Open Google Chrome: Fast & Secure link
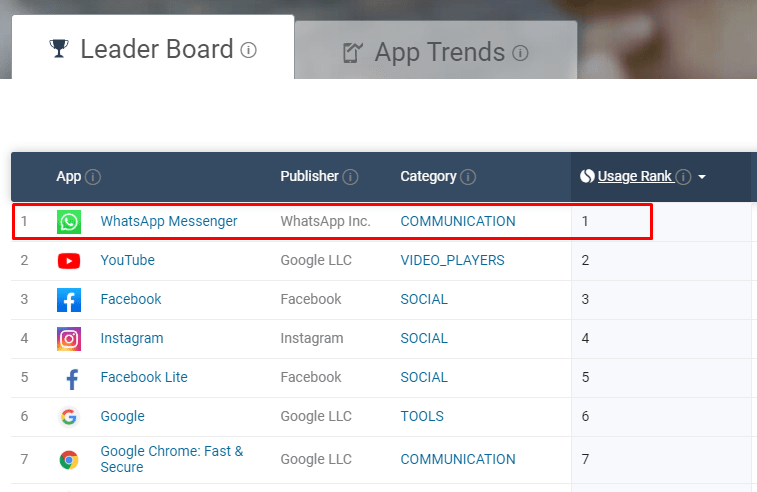Image resolution: width=757 pixels, height=492 pixels. [171, 459]
